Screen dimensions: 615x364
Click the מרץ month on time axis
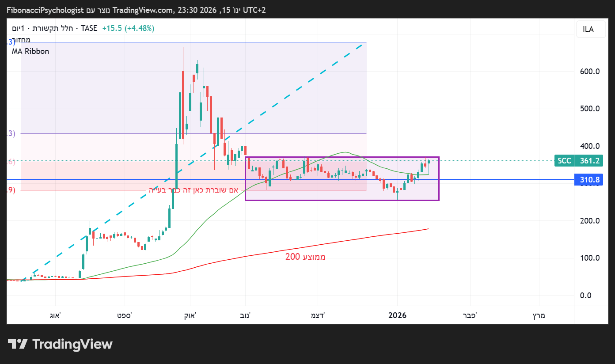539,315
